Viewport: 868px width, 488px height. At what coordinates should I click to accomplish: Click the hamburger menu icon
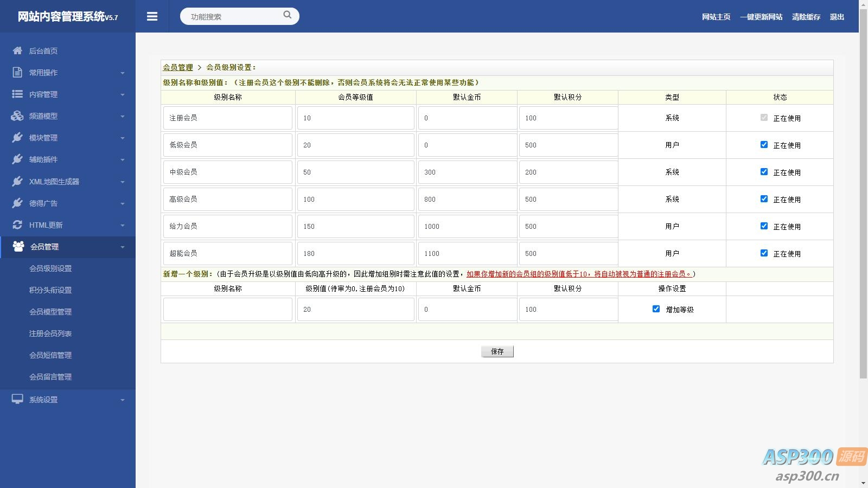(152, 16)
